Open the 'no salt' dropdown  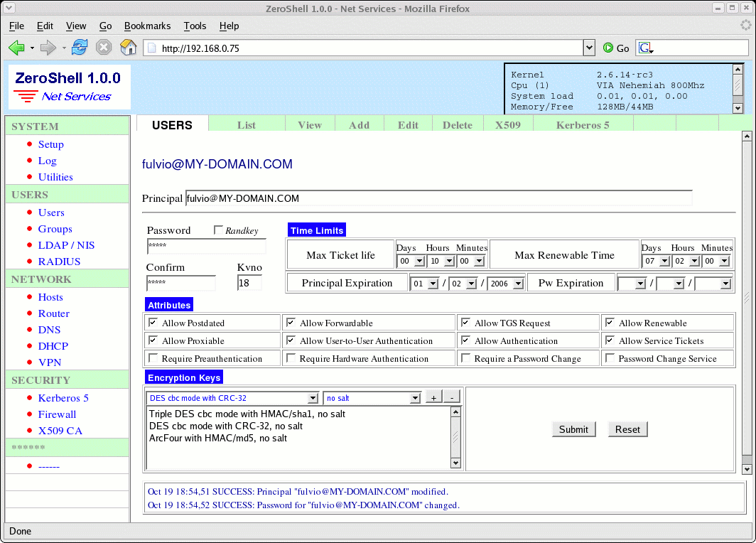pyautogui.click(x=372, y=398)
